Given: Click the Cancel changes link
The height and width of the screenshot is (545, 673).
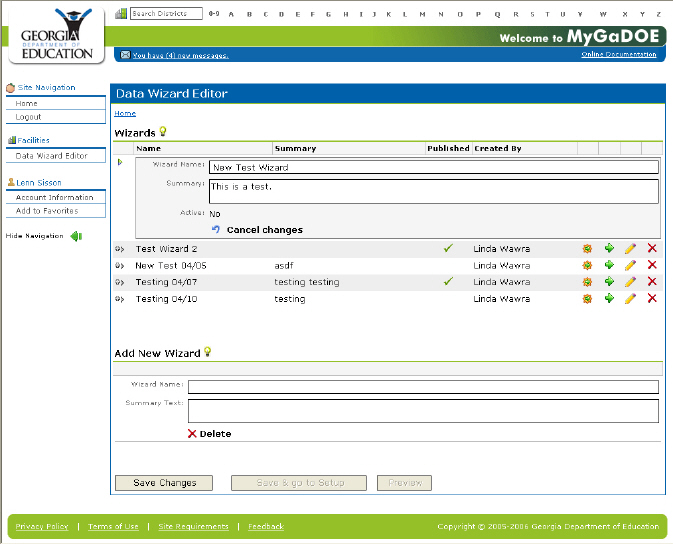Looking at the screenshot, I should click(264, 230).
